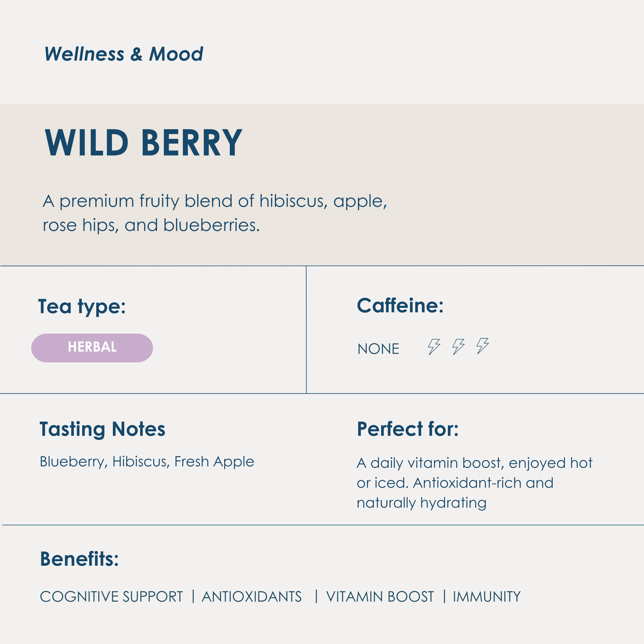This screenshot has height=644, width=644.
Task: Click the HERBAL tea type badge
Action: 92,348
